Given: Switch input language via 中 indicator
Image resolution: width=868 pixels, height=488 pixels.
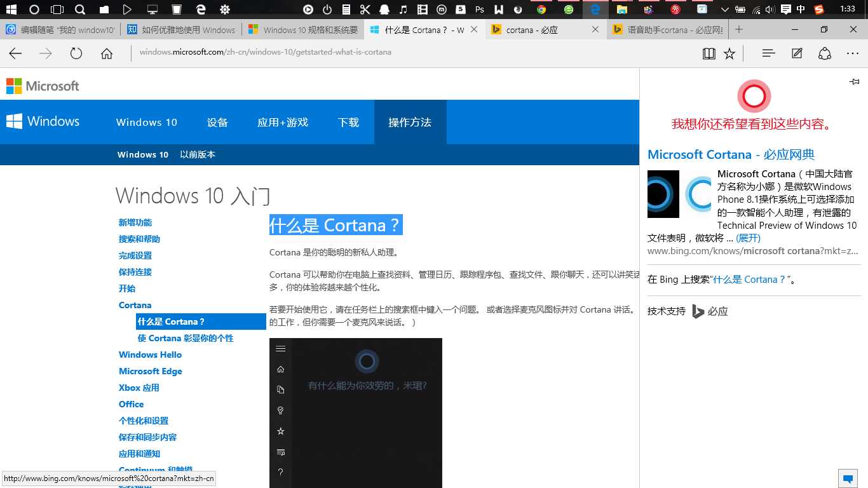Looking at the screenshot, I should point(801,10).
